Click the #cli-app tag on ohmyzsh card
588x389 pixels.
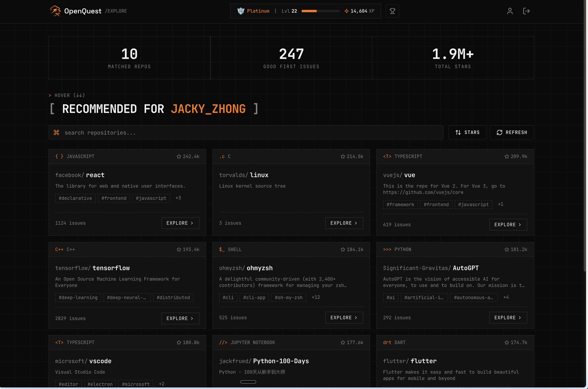tap(254, 297)
